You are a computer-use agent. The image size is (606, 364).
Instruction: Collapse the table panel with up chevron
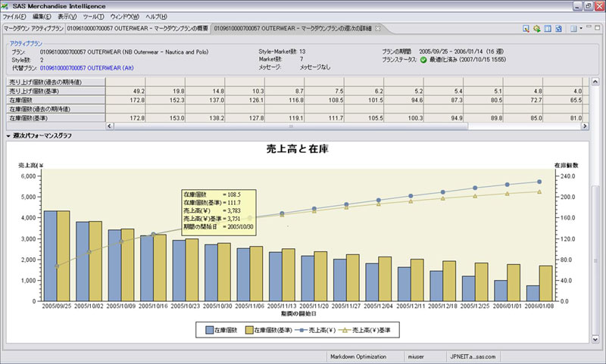tap(595, 81)
